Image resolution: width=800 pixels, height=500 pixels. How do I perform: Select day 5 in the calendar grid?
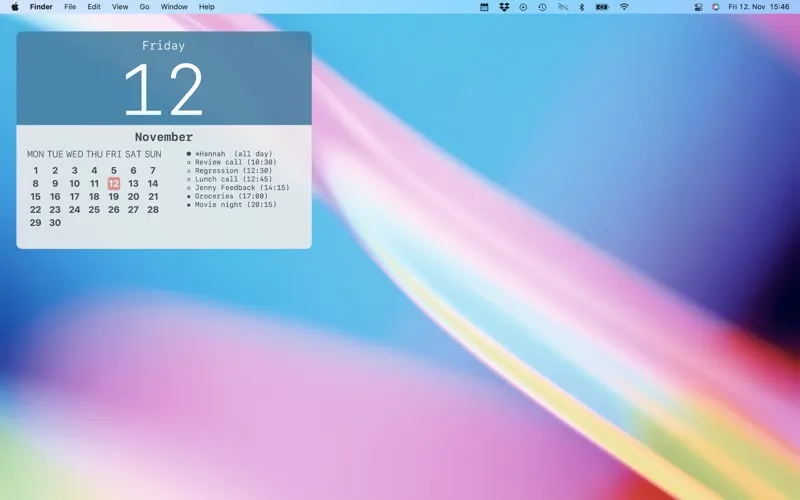[114, 170]
